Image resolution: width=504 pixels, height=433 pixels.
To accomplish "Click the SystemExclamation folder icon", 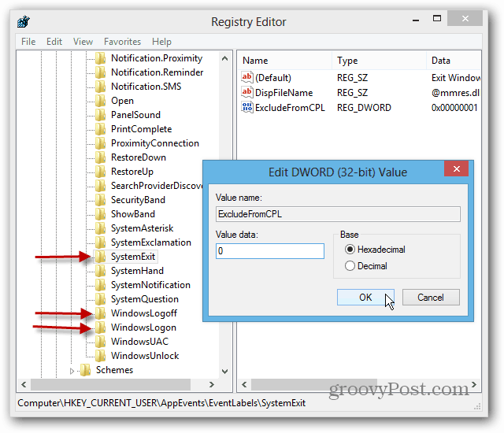I will [x=100, y=242].
